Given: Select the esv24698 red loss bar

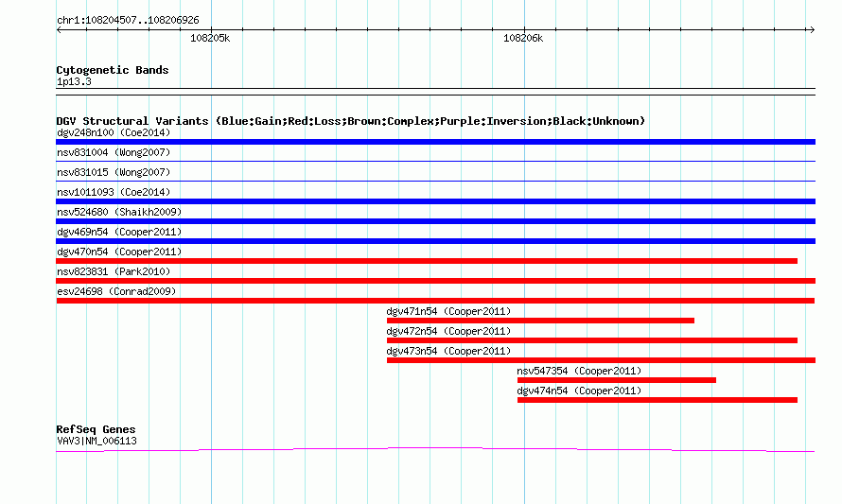Looking at the screenshot, I should (435, 301).
